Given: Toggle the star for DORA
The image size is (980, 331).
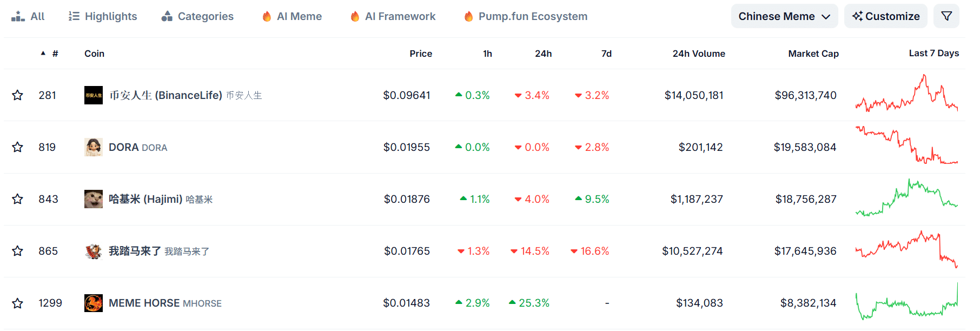Looking at the screenshot, I should click(18, 147).
